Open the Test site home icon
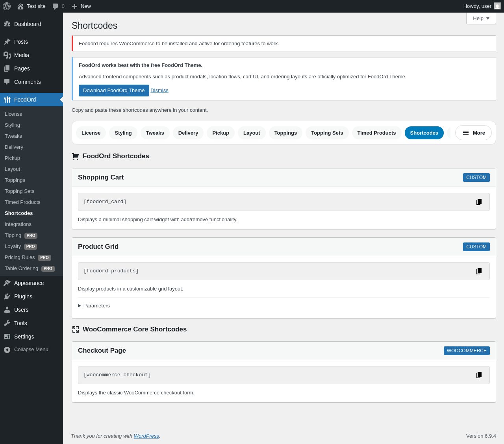Image resolution: width=504 pixels, height=444 pixels. tap(20, 6)
